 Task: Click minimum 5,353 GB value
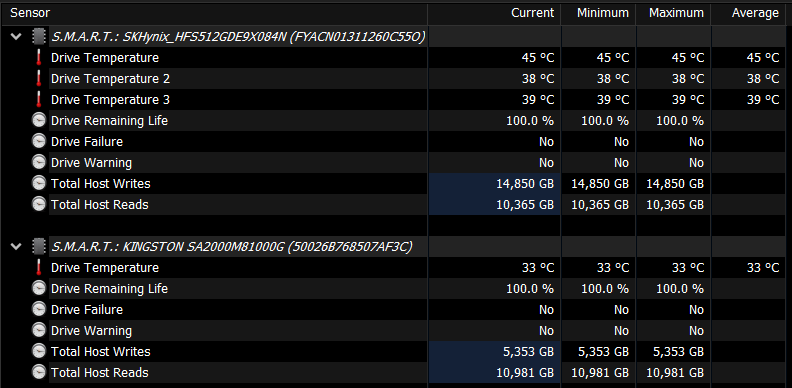click(604, 352)
